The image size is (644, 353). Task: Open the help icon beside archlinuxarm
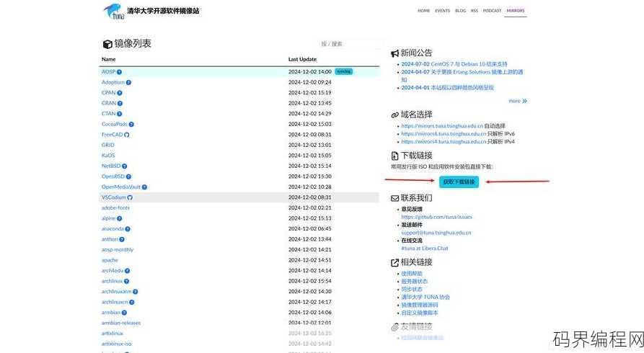tap(135, 292)
